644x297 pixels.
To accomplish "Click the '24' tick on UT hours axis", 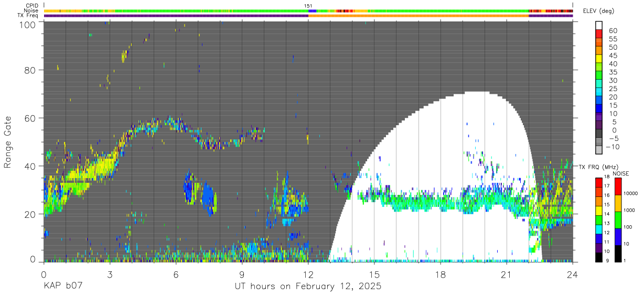I will [573, 274].
